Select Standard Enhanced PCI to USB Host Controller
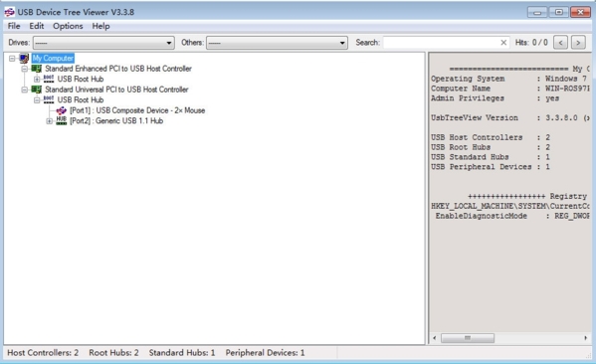 (118, 69)
